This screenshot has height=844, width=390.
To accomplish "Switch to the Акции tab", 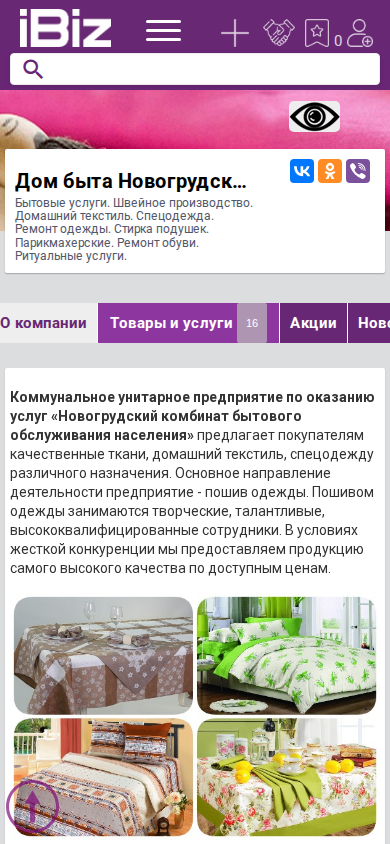I will click(313, 323).
